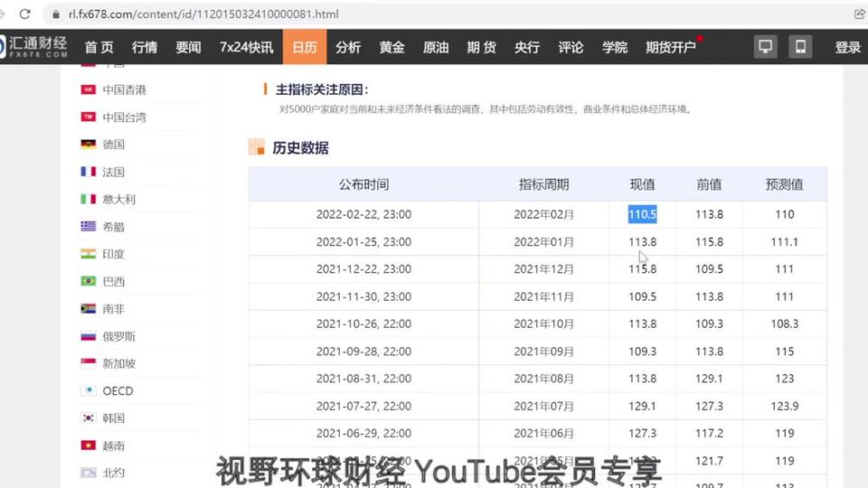The image size is (868, 488).
Task: Switch to the desktop view monitor icon
Action: [x=766, y=47]
